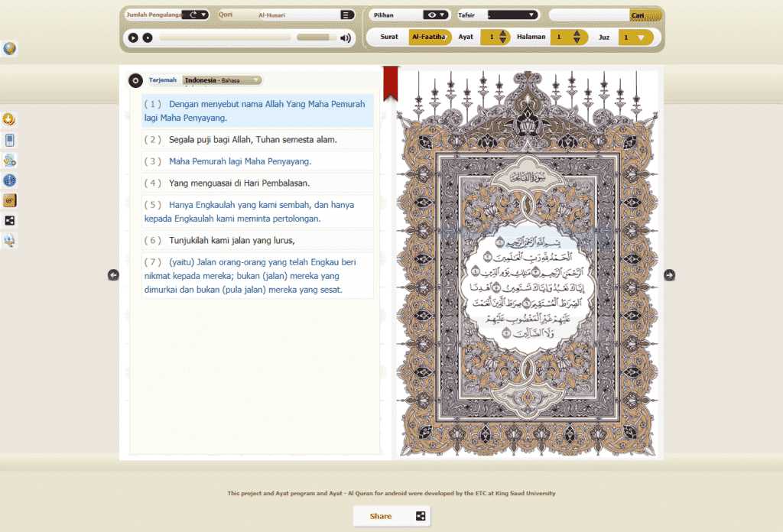Screen dimensions: 783x532
Task: Select verse 1 translation row
Action: (258, 111)
